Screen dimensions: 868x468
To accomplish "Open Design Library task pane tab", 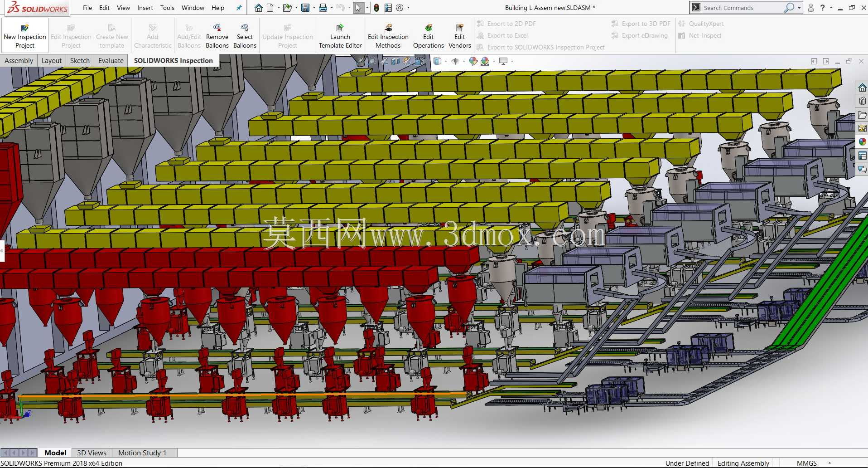I will (x=862, y=101).
